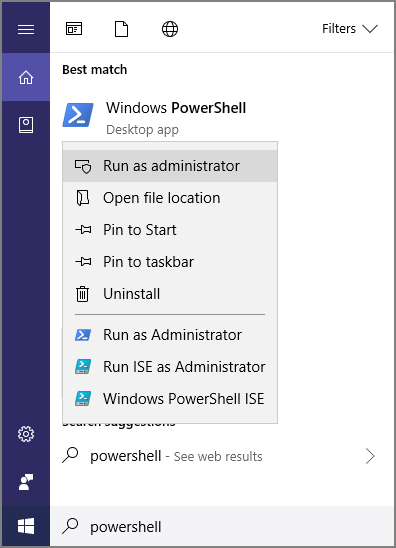Click the ISE icon beside Run ISE as Administrator
This screenshot has height=548, width=396.
(83, 367)
